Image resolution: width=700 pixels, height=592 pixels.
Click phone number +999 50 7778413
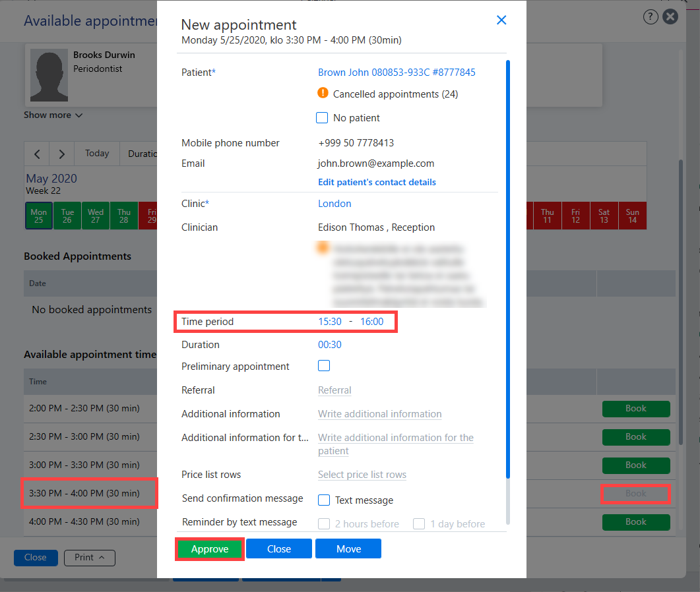click(x=356, y=143)
